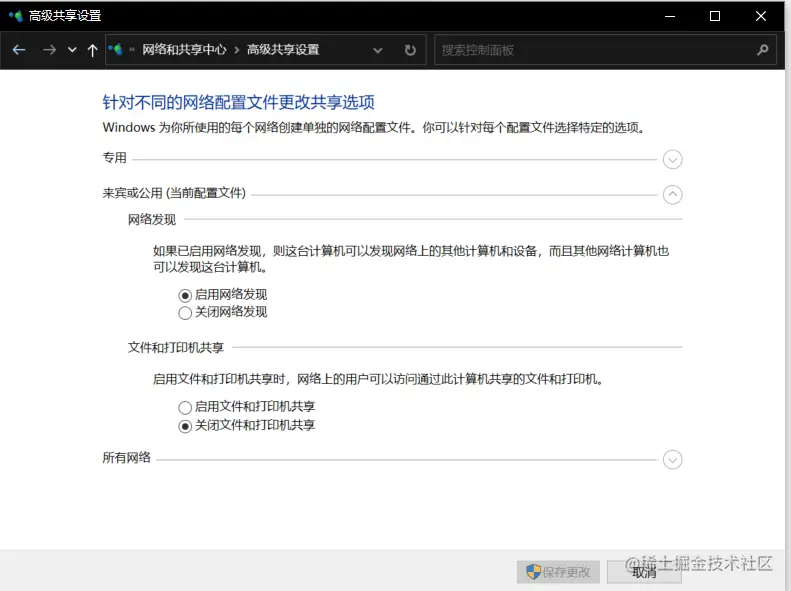
Task: Select 启用网络发现 radio button
Action: [185, 295]
